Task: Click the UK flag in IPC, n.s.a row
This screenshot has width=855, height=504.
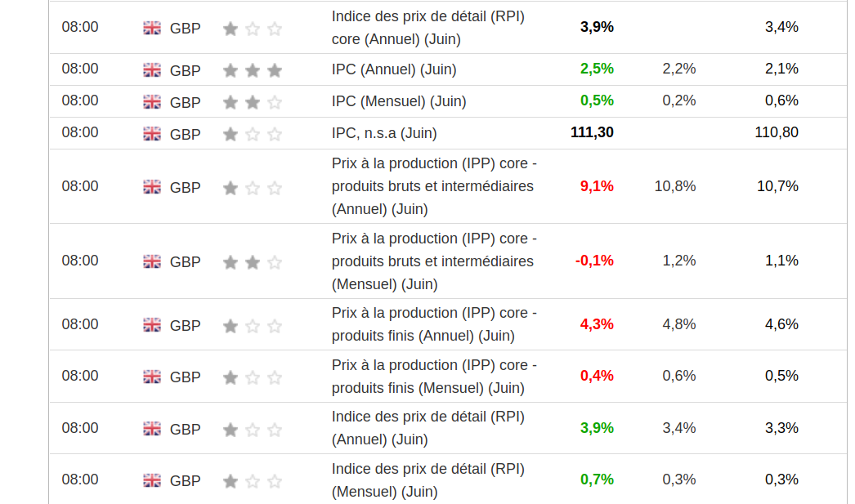Action: click(152, 134)
